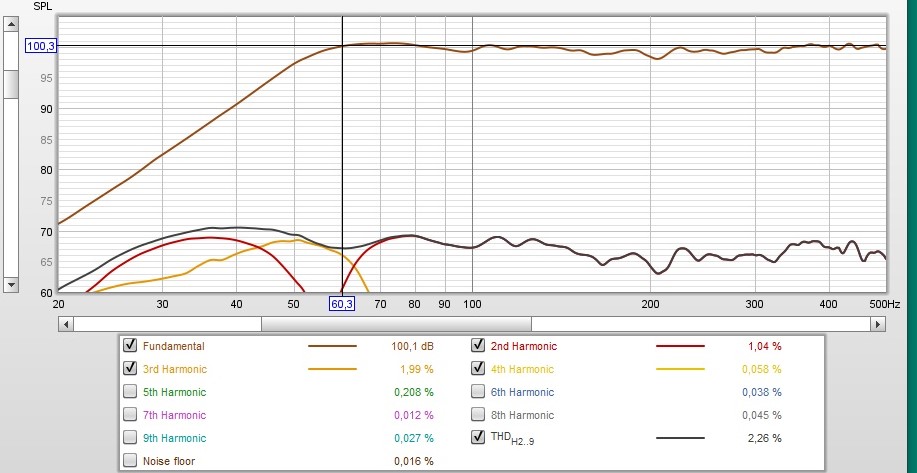Click the vertical scrollbar up arrow

coord(12,24)
